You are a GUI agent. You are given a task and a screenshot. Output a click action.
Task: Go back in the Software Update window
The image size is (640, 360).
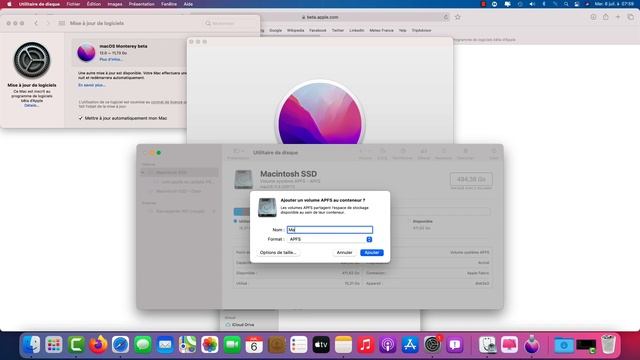36,23
